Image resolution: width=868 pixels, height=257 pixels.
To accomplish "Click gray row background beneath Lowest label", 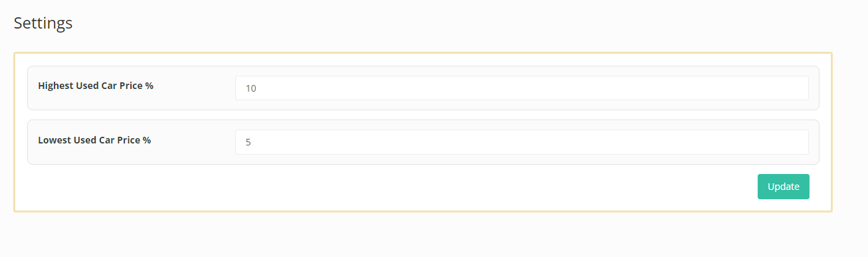I will click(x=96, y=155).
